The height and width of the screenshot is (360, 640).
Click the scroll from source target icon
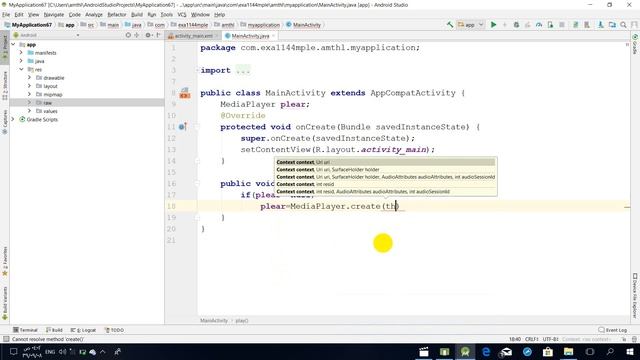click(128, 36)
